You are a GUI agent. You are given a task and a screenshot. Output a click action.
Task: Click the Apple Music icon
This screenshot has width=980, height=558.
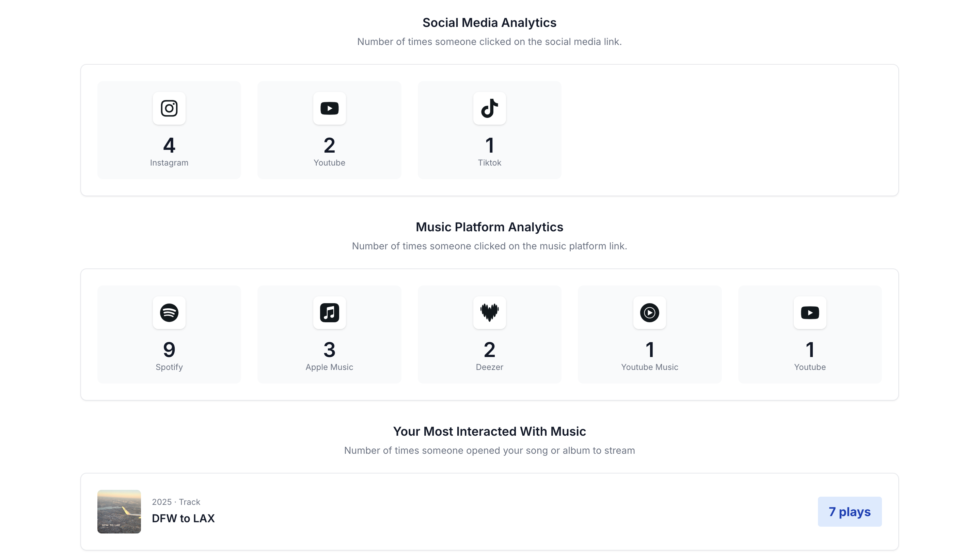(x=329, y=313)
